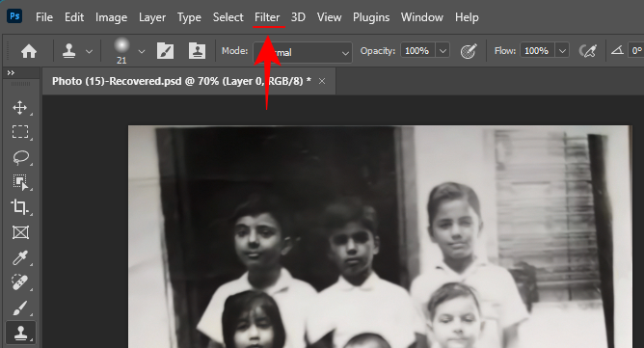Screen dimensions: 644x348
Task: Open the Select menu
Action: click(228, 17)
